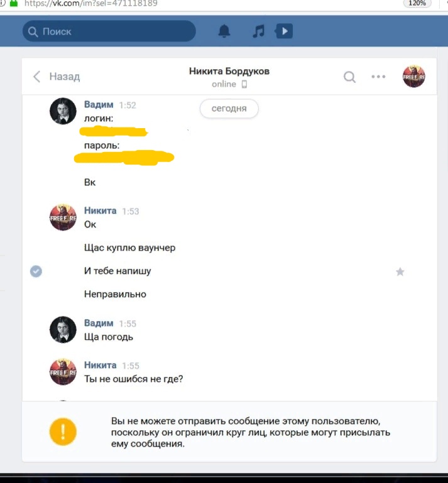Select the message 'Щас куплю ваунчер'
Viewport: 448px width, 483px height.
129,247
